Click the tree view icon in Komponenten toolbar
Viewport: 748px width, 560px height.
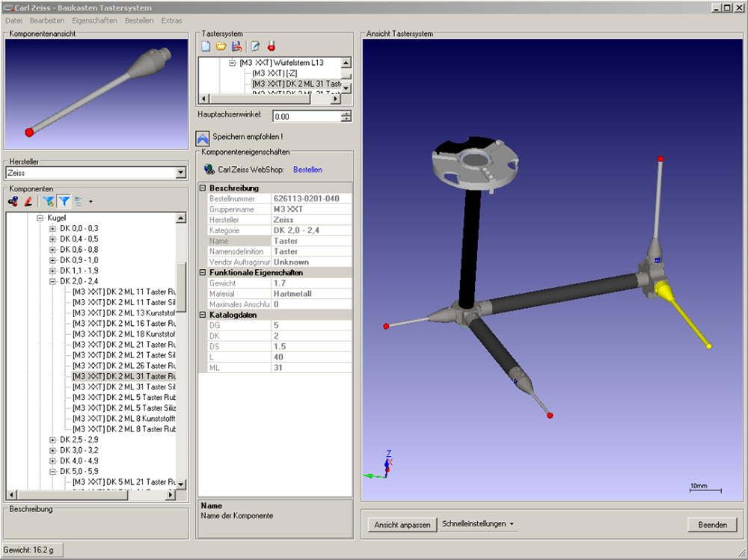tap(79, 202)
